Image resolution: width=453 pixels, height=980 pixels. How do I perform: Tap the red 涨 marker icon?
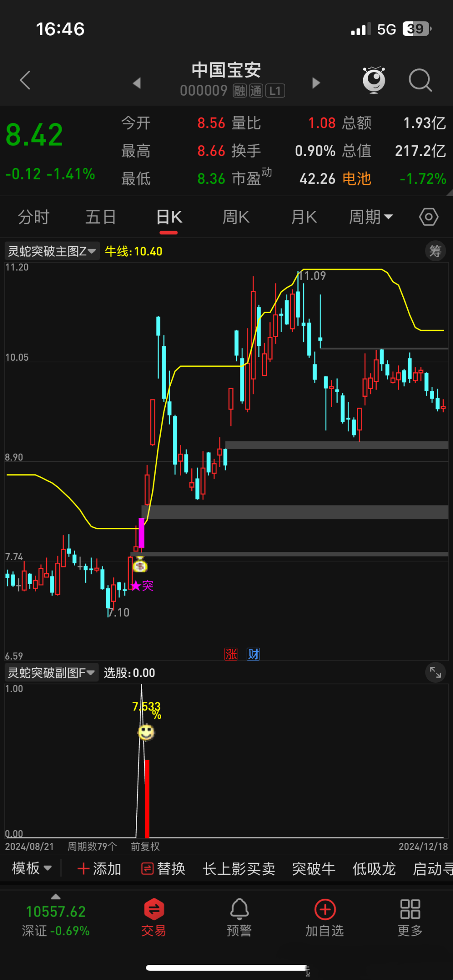[x=231, y=654]
